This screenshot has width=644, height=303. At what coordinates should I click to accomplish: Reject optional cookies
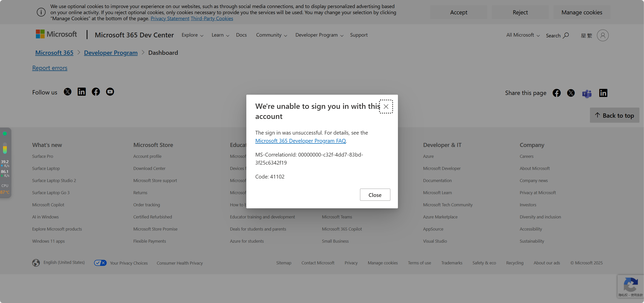[x=520, y=12]
